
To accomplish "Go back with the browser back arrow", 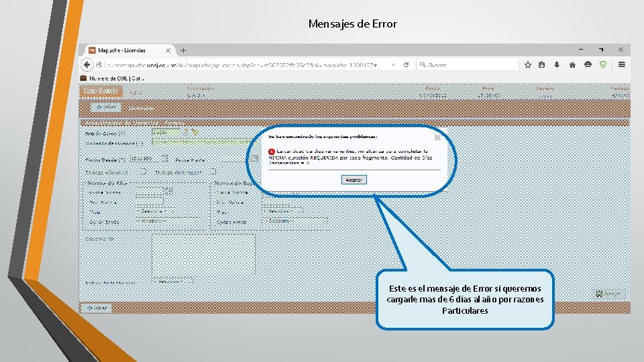I will (x=87, y=64).
